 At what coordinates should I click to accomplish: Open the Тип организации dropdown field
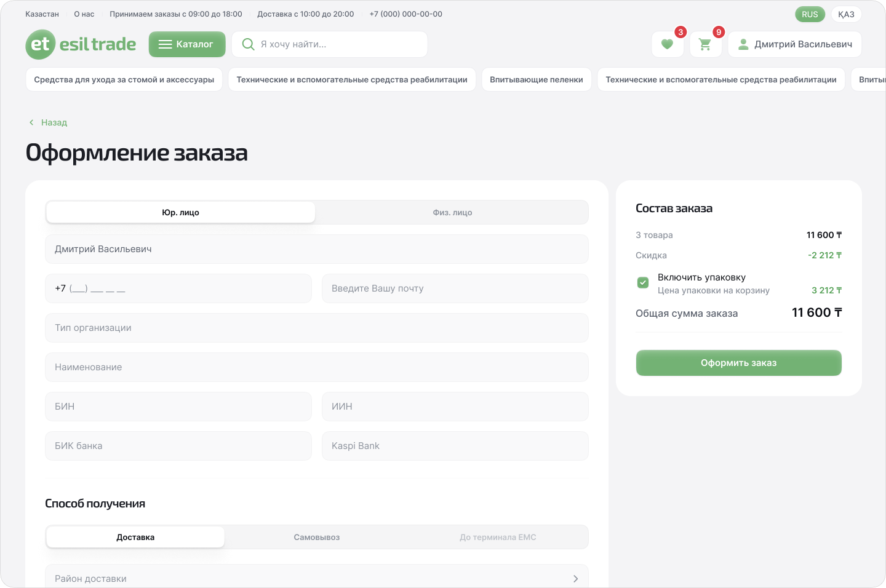[x=316, y=328]
